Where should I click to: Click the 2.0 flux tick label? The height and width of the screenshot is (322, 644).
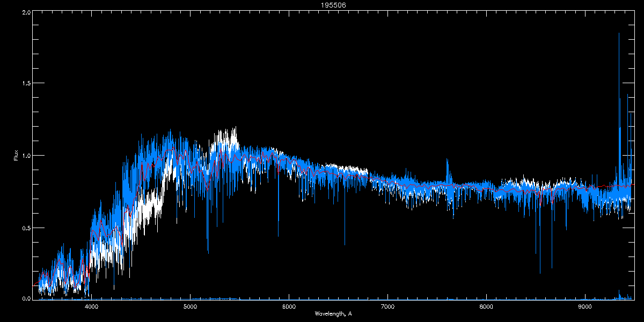pyautogui.click(x=26, y=12)
